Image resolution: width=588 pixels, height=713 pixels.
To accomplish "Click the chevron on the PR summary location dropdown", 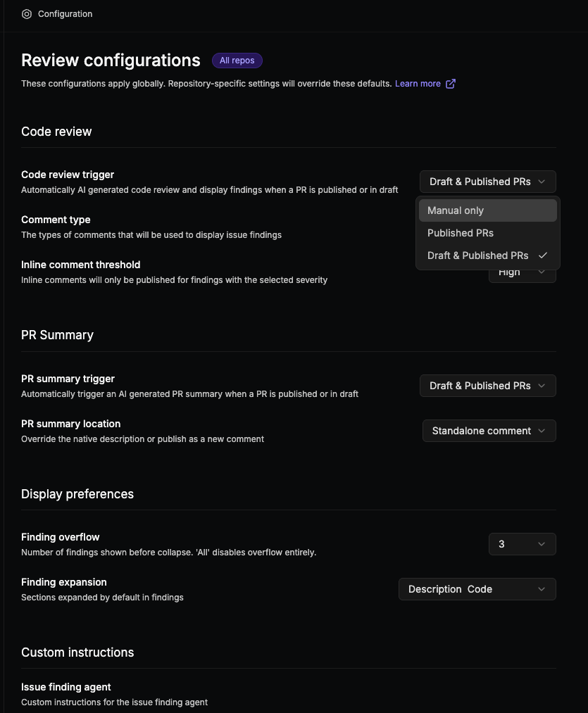I will pos(542,431).
